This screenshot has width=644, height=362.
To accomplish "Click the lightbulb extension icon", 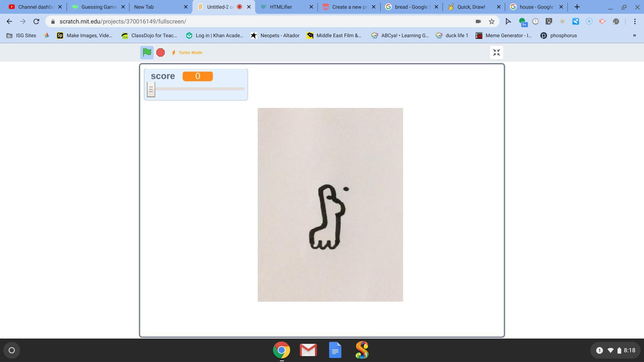I will click(549, 21).
